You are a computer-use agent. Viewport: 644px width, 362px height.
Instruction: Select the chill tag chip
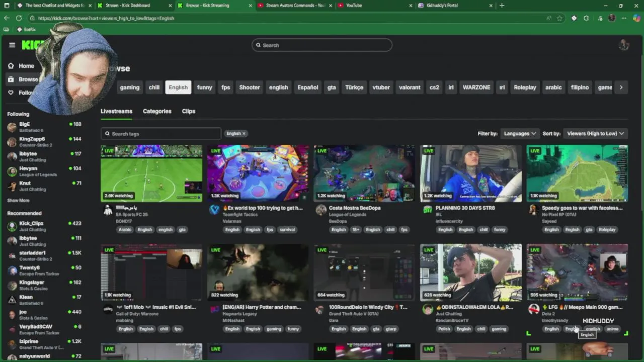(154, 87)
